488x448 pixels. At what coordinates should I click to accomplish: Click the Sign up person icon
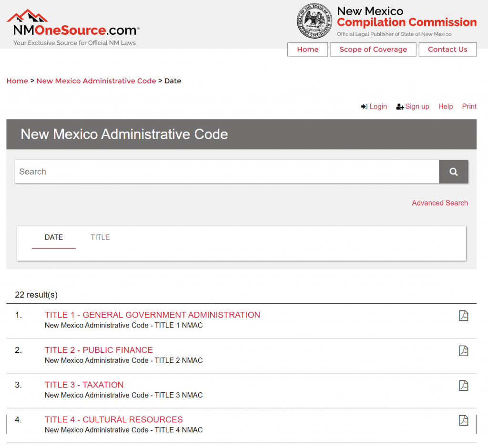pos(399,106)
